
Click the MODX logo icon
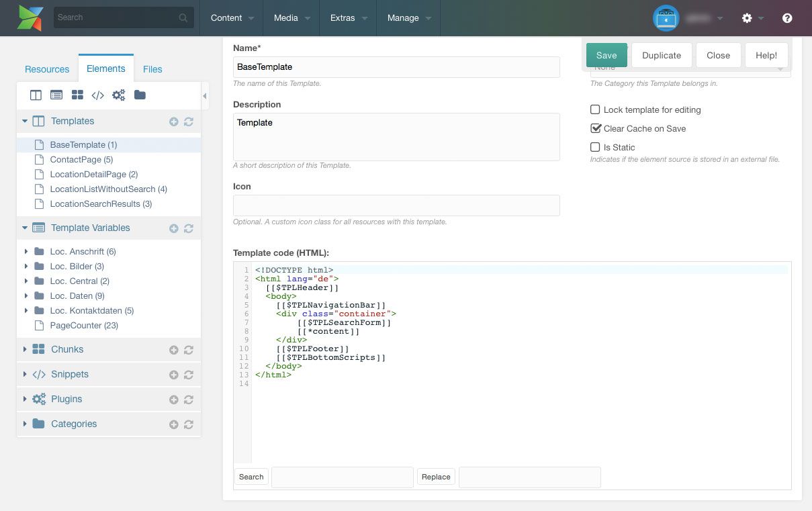coord(30,17)
